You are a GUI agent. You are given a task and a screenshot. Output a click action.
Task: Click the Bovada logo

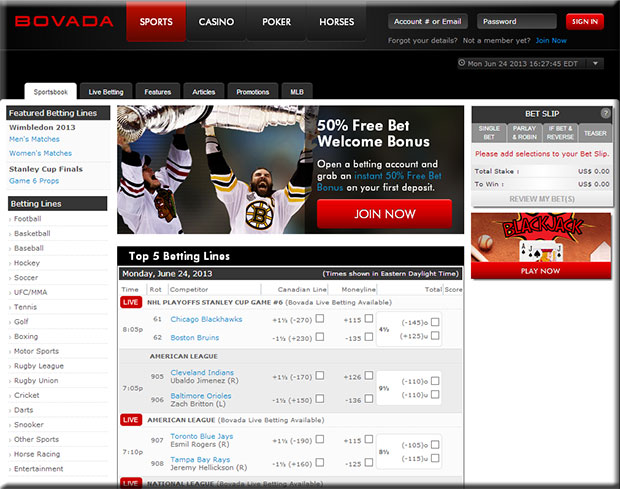coord(64,21)
